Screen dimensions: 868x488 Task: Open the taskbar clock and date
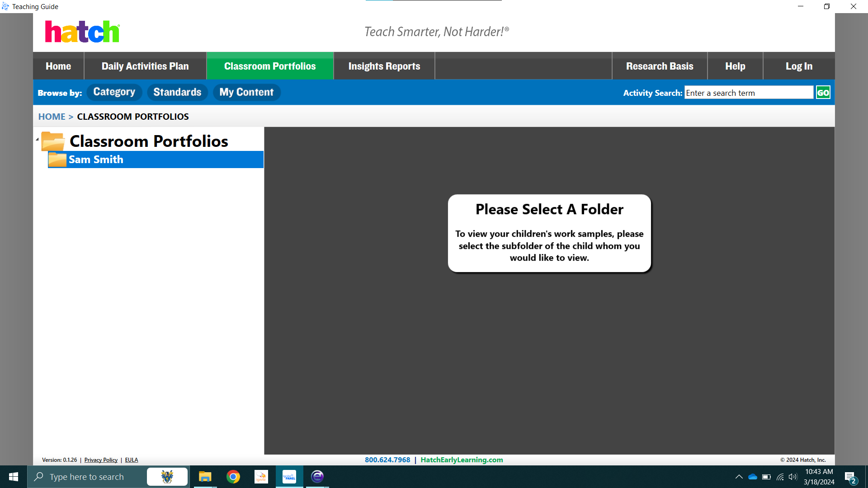pyautogui.click(x=819, y=477)
